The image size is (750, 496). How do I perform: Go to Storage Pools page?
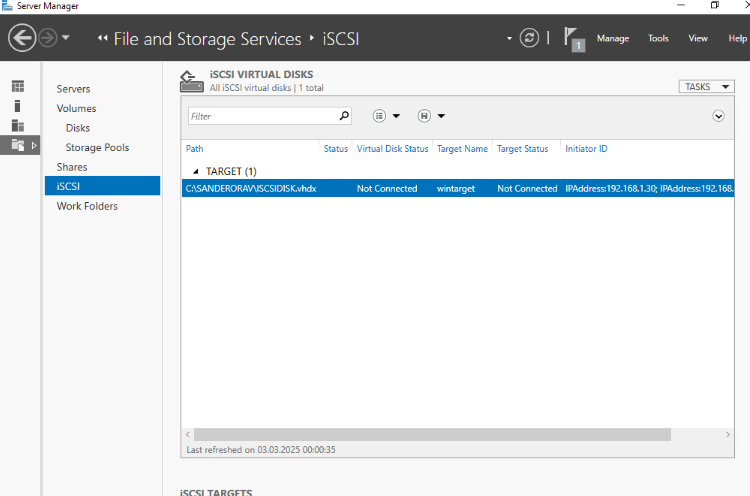[x=97, y=147]
